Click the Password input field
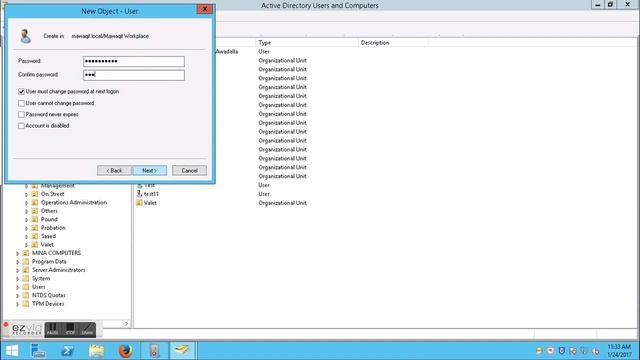 point(134,61)
